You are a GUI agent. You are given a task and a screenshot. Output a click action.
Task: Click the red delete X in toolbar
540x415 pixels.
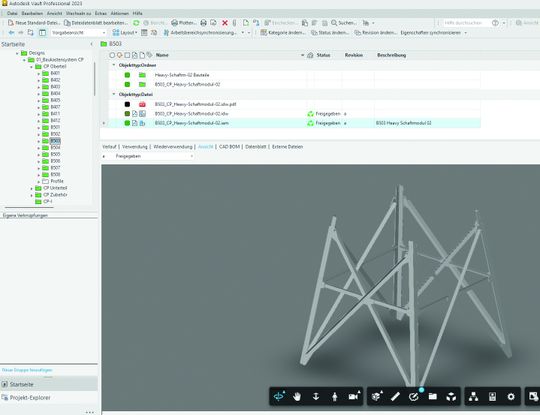225,23
